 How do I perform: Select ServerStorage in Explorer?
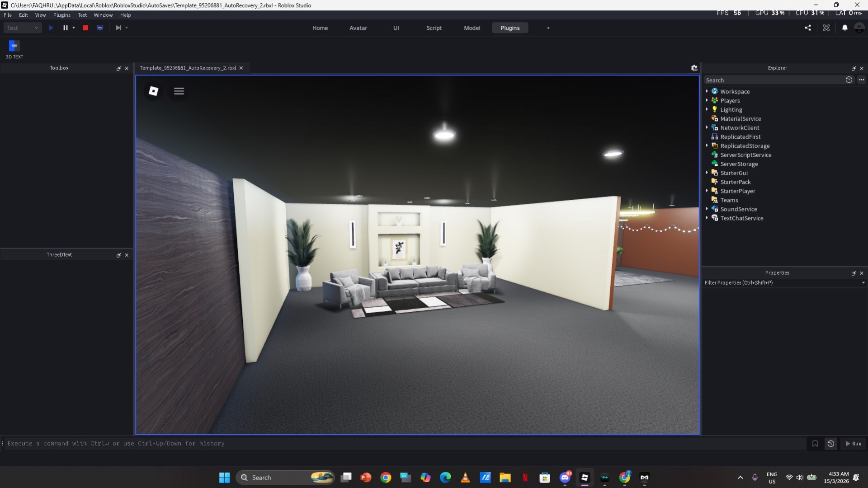[x=739, y=164]
